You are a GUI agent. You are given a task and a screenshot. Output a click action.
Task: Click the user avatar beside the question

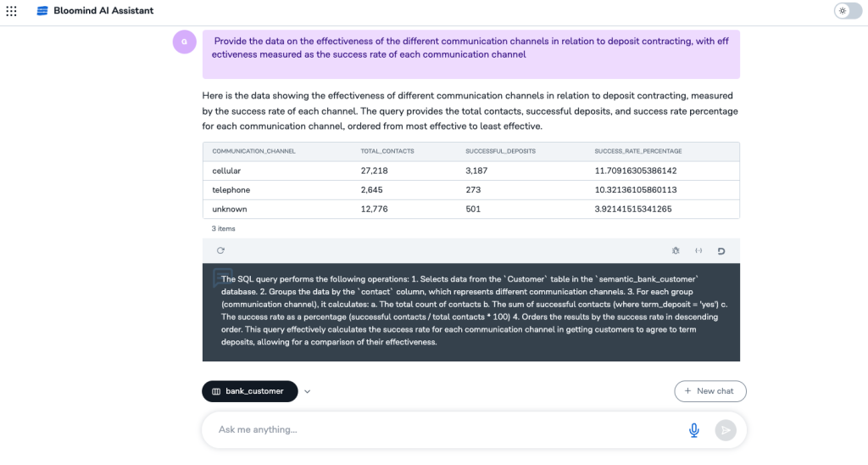[x=184, y=42]
